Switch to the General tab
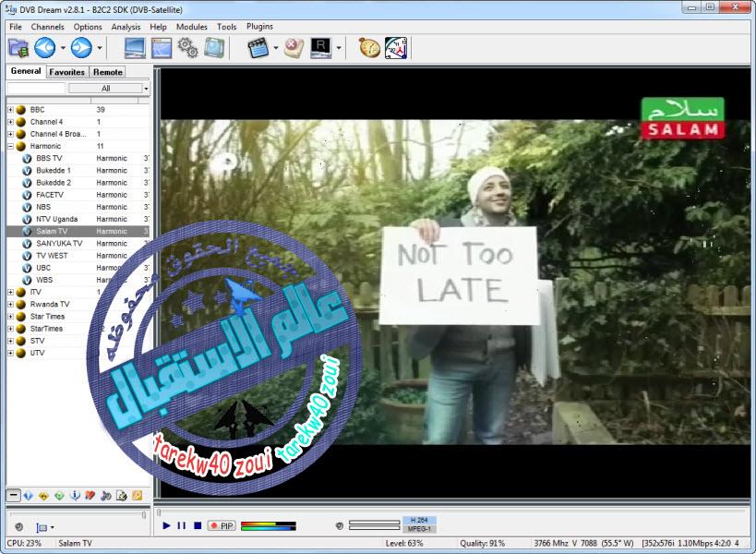The height and width of the screenshot is (554, 756). (26, 71)
